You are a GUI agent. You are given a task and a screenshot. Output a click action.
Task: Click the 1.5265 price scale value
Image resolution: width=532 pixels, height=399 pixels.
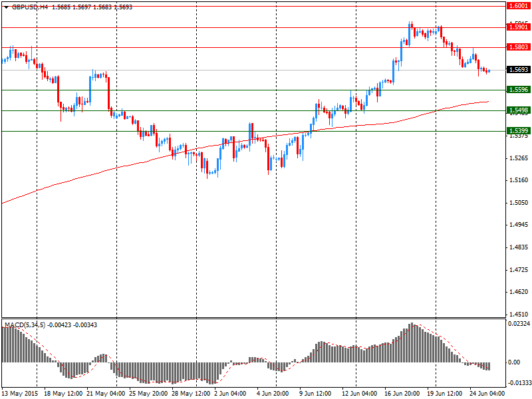click(x=519, y=158)
